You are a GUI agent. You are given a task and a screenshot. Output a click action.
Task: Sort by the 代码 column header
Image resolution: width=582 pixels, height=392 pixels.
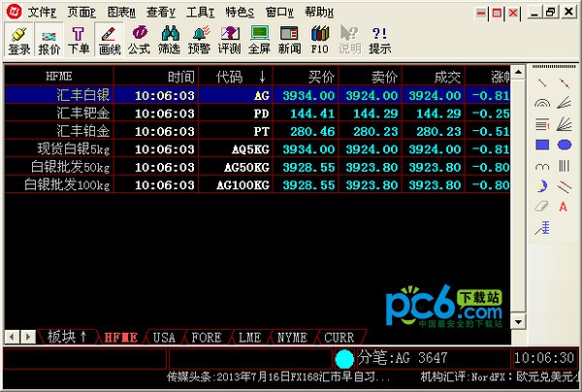pyautogui.click(x=236, y=77)
